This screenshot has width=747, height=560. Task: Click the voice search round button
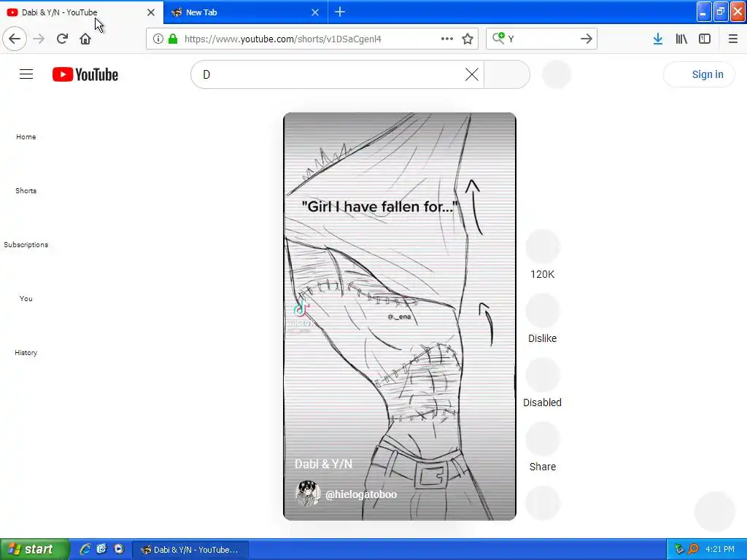557,74
